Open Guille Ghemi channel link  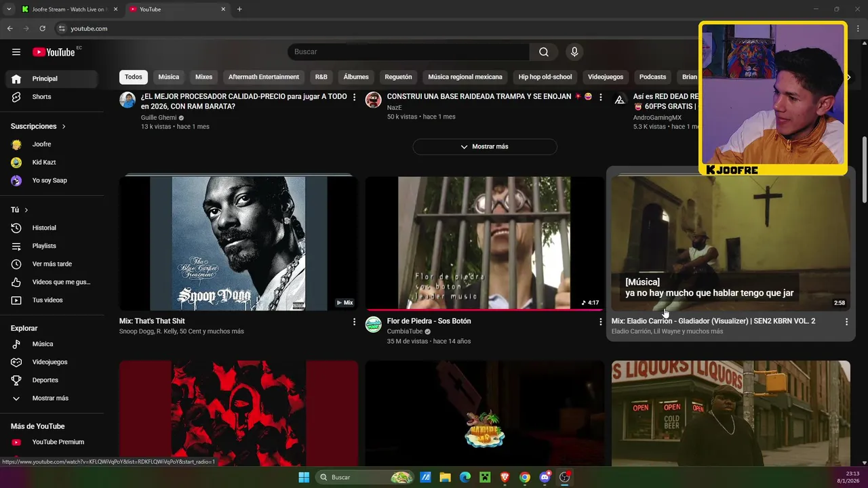[x=159, y=118]
